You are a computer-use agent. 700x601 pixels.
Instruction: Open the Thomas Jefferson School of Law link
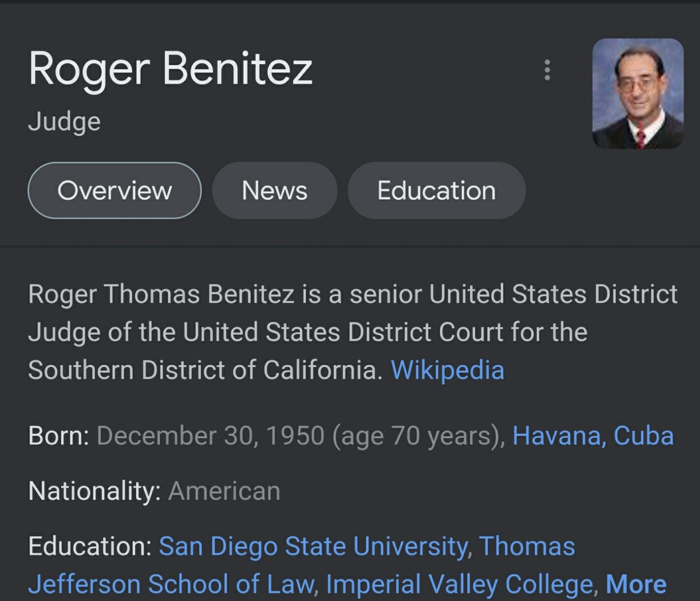pyautogui.click(x=170, y=584)
